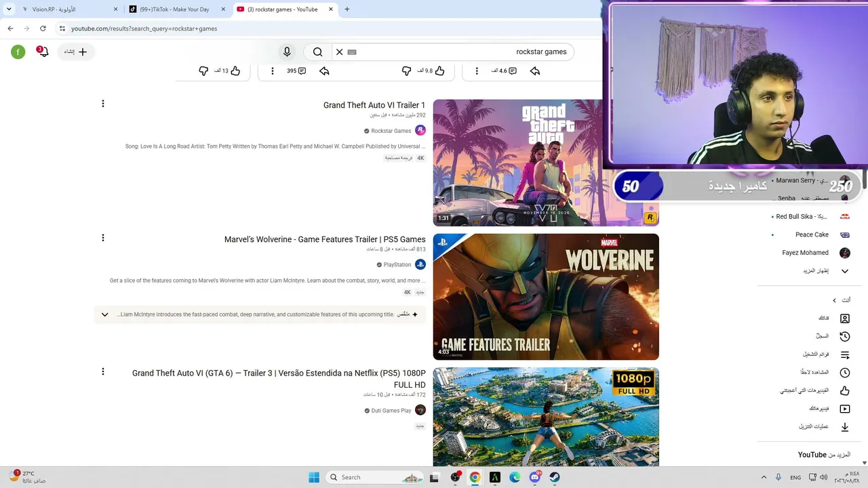Play the Grand Theft Auto VI trailer thumbnail
Screen dimensions: 868x488
546,163
